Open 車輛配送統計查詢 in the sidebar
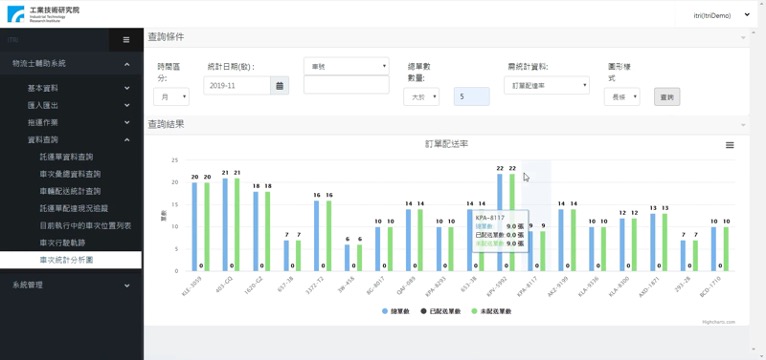This screenshot has width=766, height=360. point(70,191)
